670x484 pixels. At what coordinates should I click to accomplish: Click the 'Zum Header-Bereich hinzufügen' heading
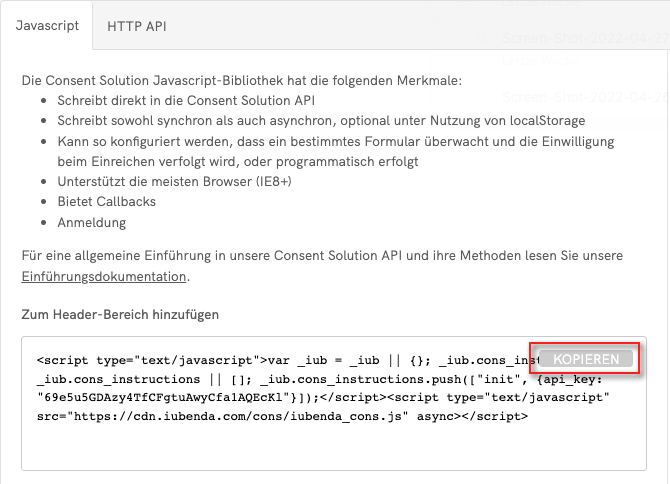point(120,314)
